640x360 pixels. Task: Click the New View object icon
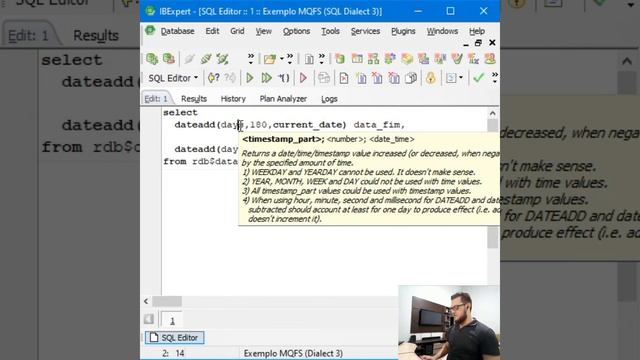click(x=373, y=59)
